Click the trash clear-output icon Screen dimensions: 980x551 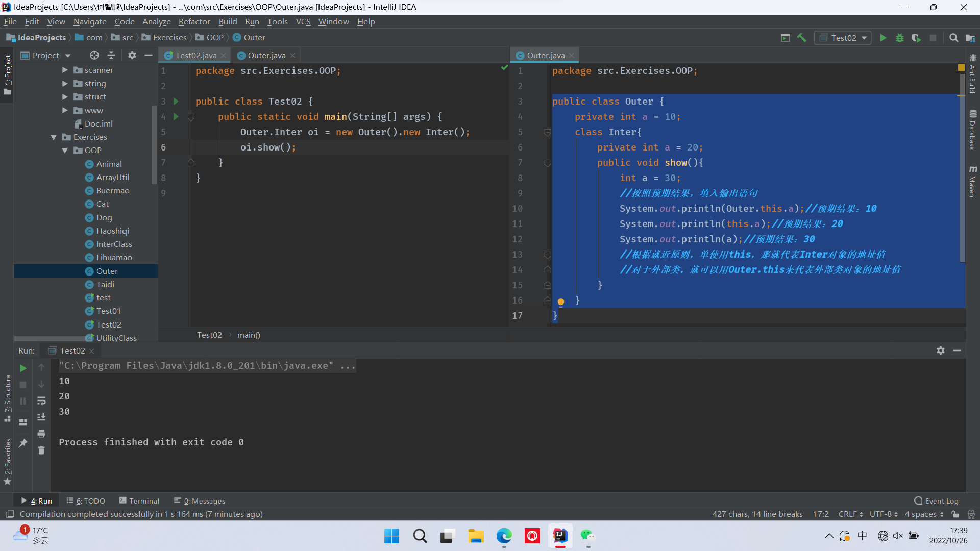click(x=41, y=450)
